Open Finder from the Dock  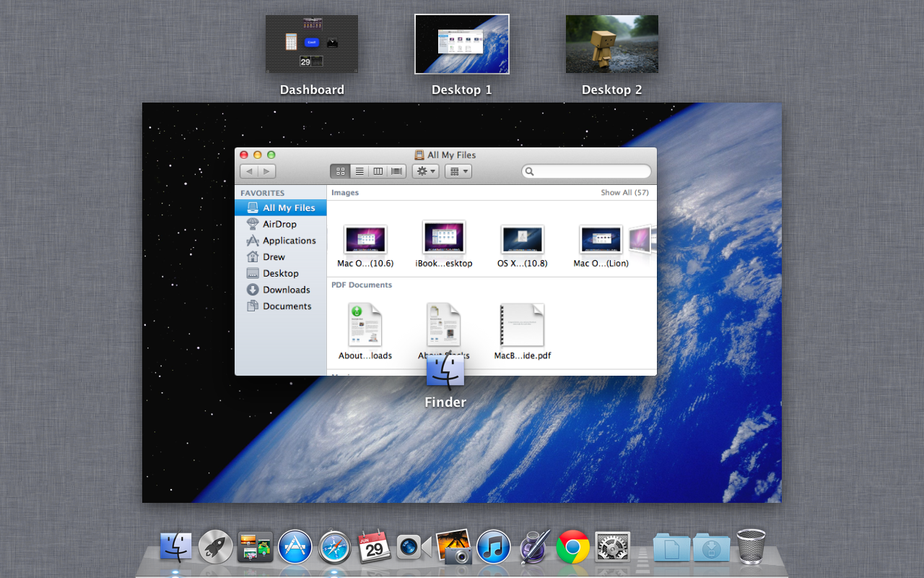(x=175, y=547)
